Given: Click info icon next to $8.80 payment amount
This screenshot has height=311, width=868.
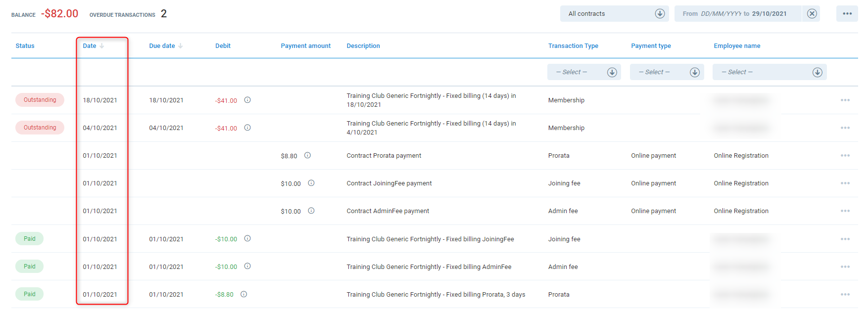Looking at the screenshot, I should pos(307,155).
